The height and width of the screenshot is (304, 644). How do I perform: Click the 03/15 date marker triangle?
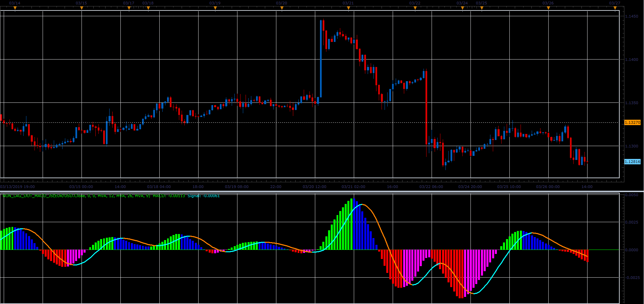coord(82,8)
